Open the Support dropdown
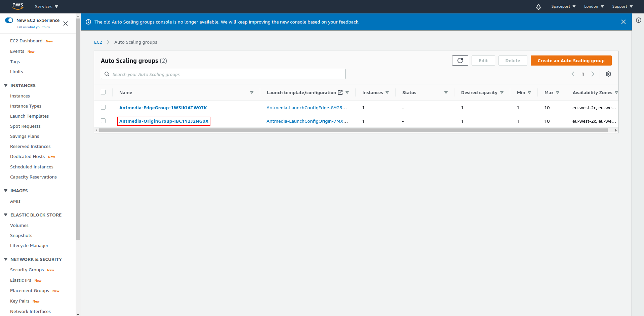644x316 pixels. pyautogui.click(x=622, y=6)
